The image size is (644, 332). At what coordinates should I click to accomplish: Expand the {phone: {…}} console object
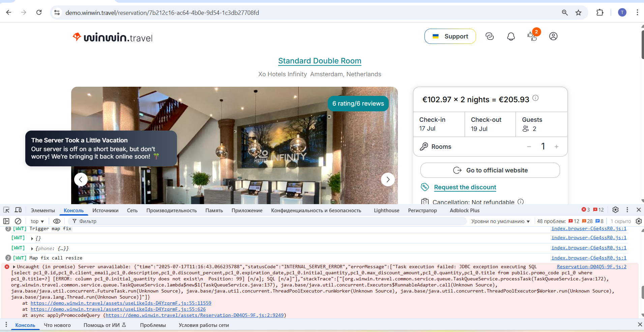(x=32, y=249)
